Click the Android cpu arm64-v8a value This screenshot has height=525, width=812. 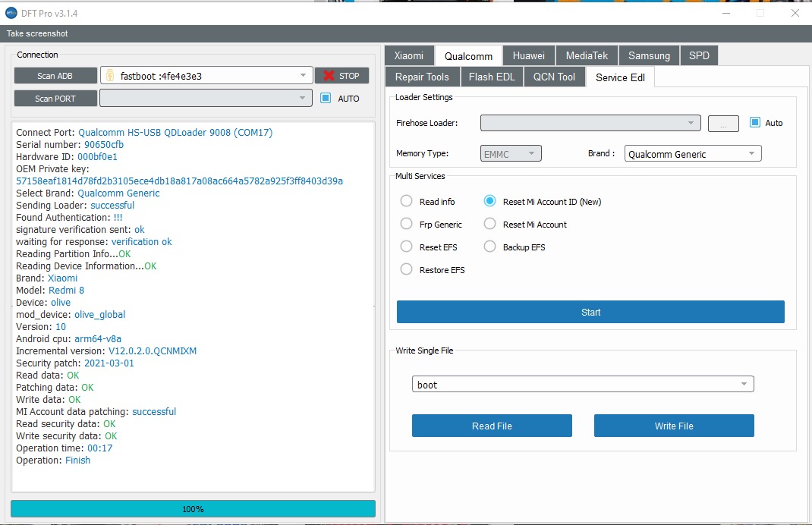(98, 338)
